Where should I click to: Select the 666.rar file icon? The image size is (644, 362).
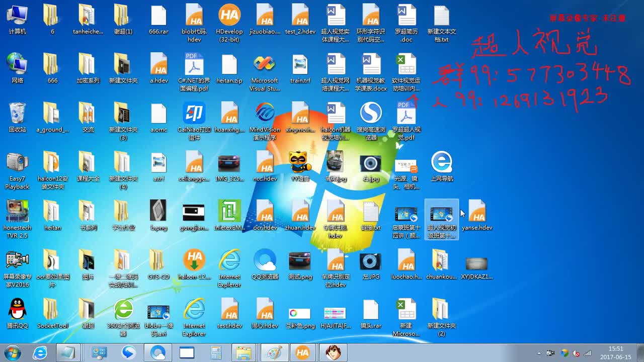(x=158, y=20)
